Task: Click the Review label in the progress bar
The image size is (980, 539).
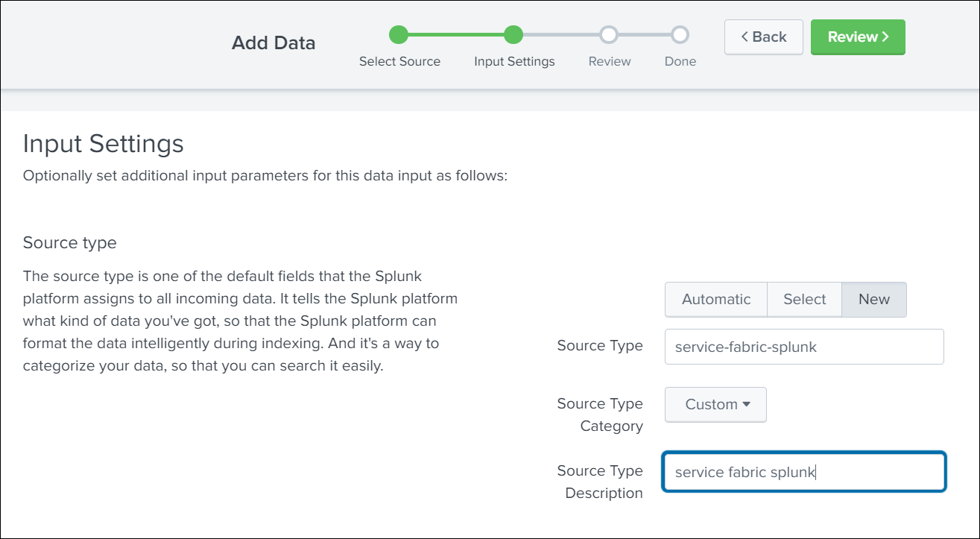Action: point(609,61)
